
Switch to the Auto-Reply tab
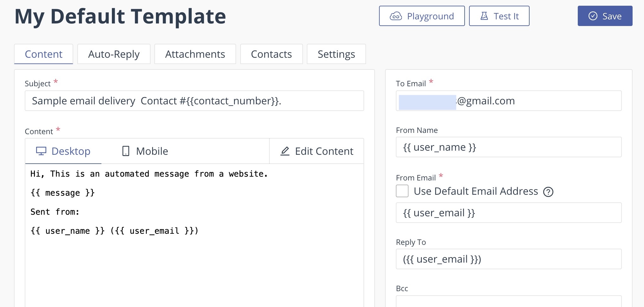pos(114,54)
